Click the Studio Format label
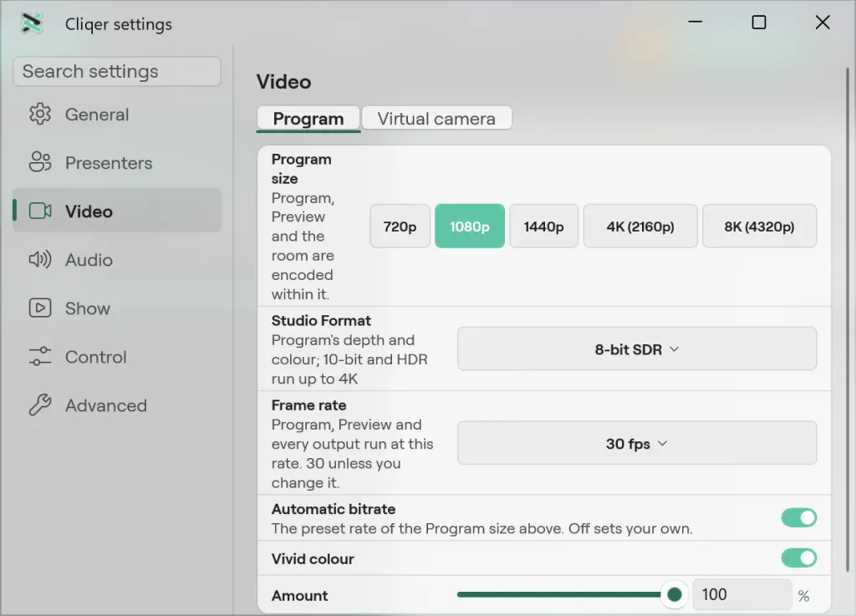Image resolution: width=856 pixels, height=616 pixels. coord(321,320)
